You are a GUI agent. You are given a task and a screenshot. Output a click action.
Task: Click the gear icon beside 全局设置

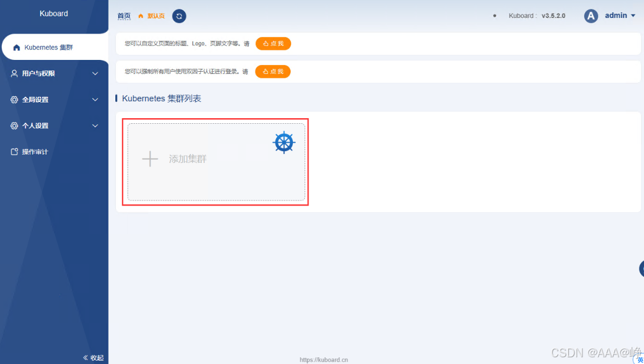pos(15,100)
